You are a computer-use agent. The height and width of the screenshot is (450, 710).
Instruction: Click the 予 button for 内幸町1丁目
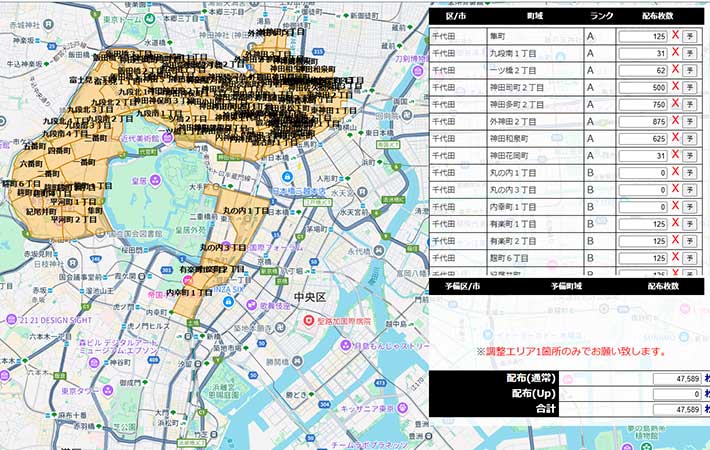pos(691,206)
